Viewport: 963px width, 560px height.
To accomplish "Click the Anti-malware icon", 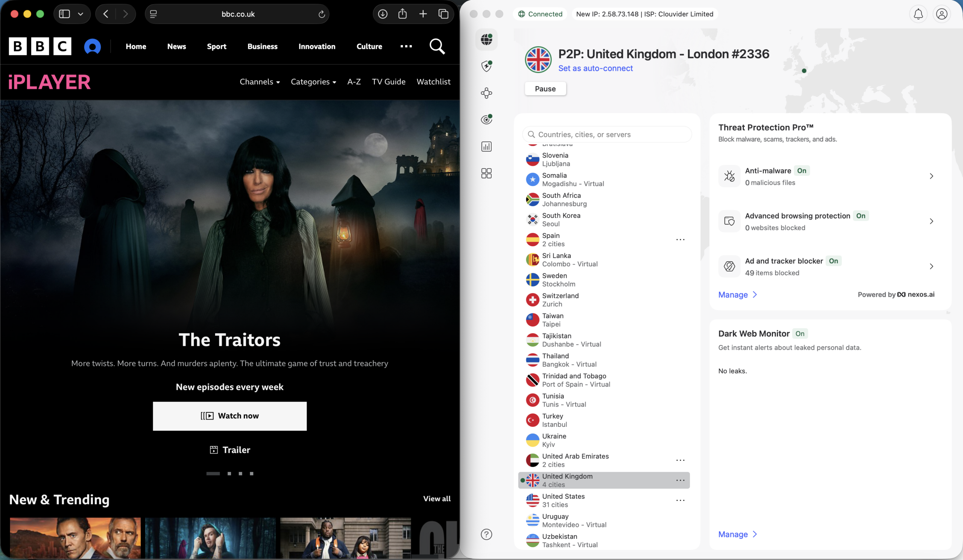I will (729, 176).
